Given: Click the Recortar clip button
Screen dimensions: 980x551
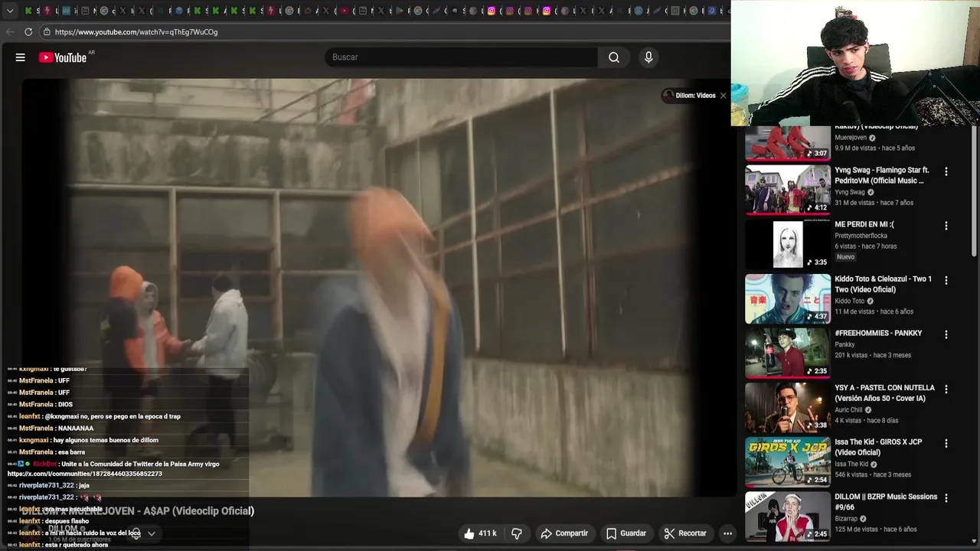Looking at the screenshot, I should point(684,533).
